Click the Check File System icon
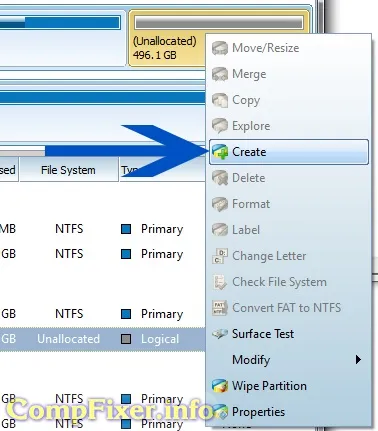378x431 pixels. point(220,282)
